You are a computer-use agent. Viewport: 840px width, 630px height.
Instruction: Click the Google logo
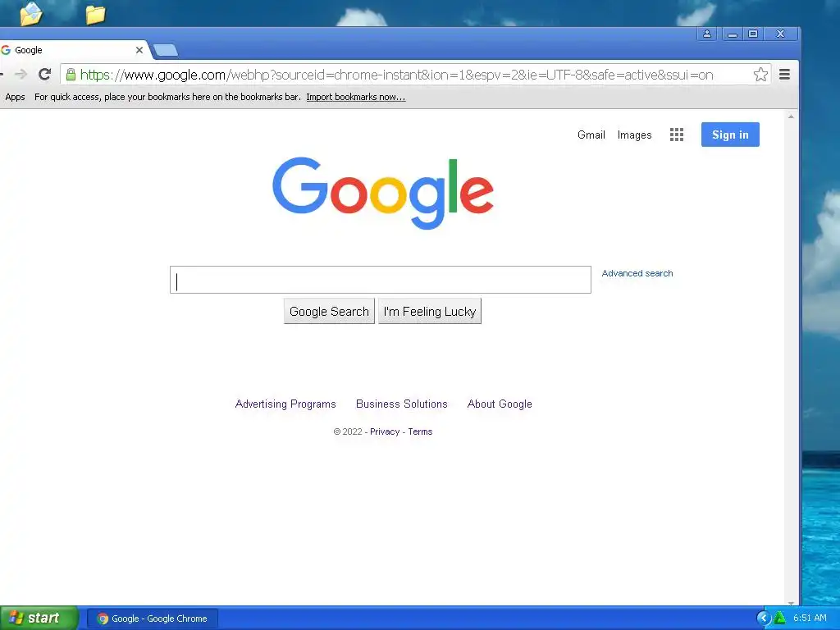[382, 193]
